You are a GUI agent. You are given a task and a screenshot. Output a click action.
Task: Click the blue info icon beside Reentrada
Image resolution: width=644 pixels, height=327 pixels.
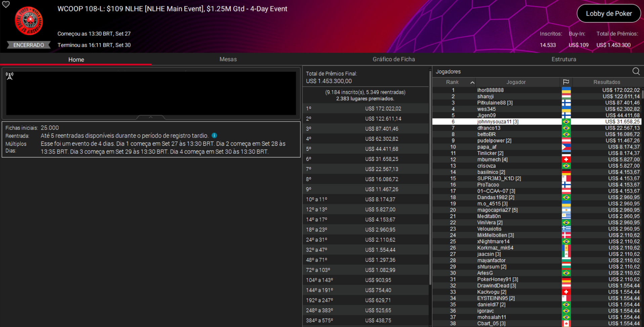click(x=214, y=136)
